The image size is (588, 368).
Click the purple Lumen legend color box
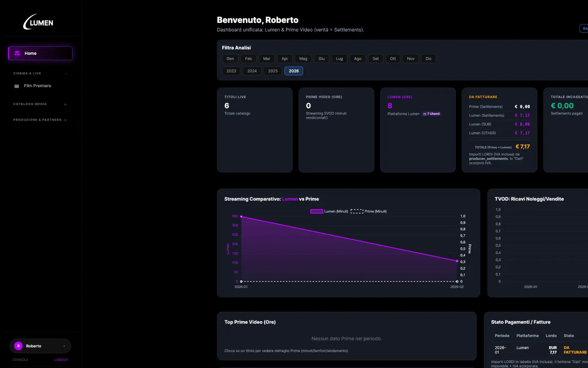coord(316,211)
